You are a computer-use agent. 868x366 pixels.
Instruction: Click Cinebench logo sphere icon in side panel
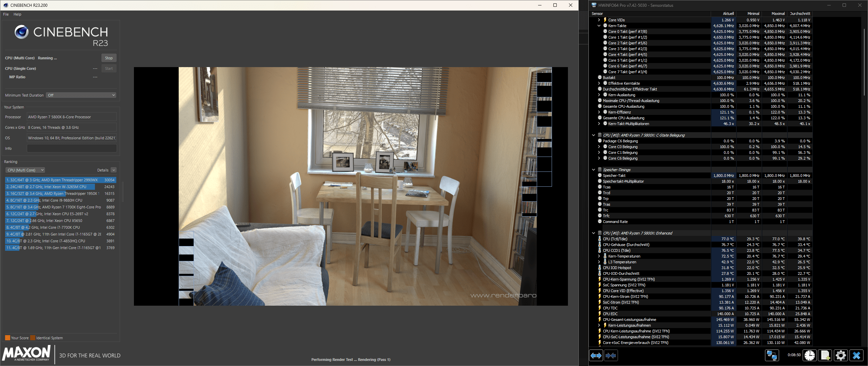(x=22, y=32)
